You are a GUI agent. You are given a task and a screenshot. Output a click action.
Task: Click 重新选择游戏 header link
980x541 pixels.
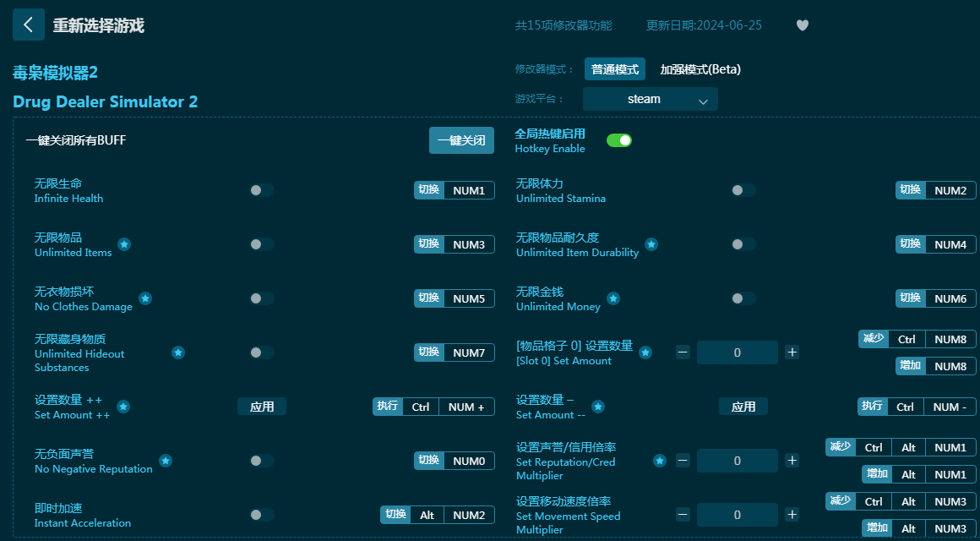pyautogui.click(x=98, y=25)
